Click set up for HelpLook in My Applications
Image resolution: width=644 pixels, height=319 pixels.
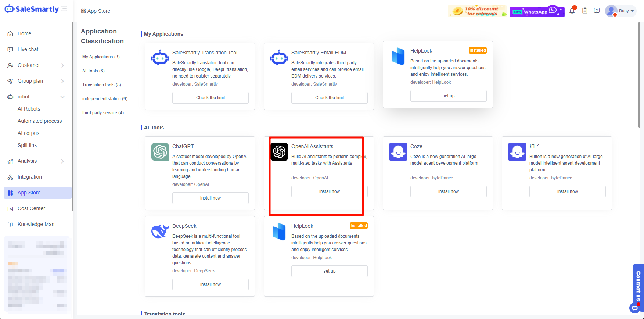(448, 96)
